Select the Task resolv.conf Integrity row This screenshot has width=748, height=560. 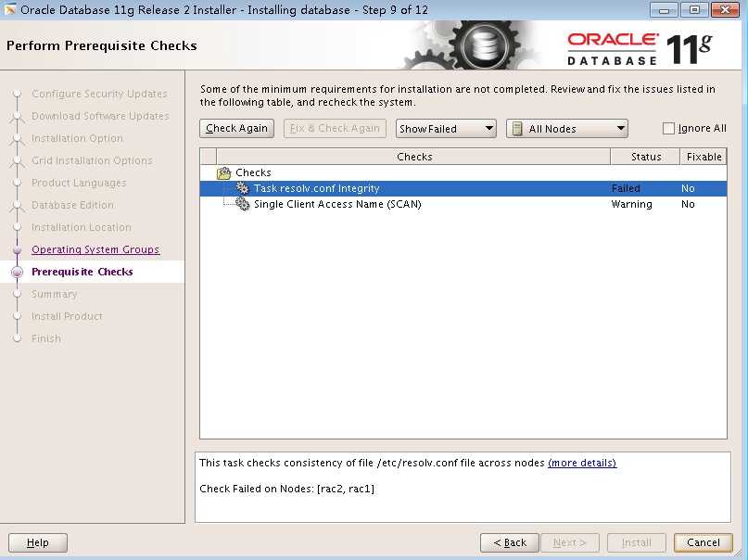[x=463, y=188]
